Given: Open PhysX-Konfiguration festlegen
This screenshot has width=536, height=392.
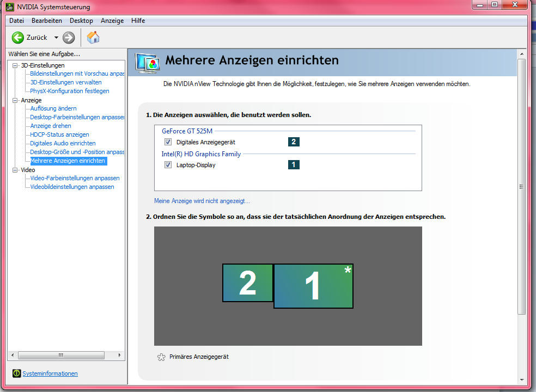Looking at the screenshot, I should point(70,91).
